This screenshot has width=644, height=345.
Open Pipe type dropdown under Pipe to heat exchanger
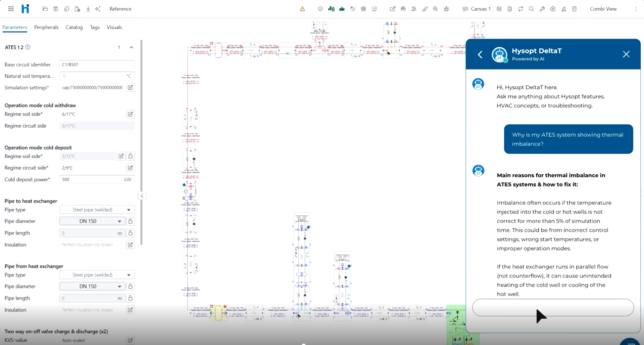tap(97, 210)
